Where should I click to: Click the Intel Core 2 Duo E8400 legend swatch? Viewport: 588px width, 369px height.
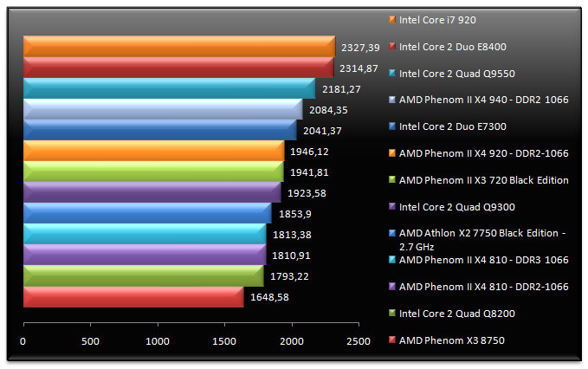click(392, 47)
